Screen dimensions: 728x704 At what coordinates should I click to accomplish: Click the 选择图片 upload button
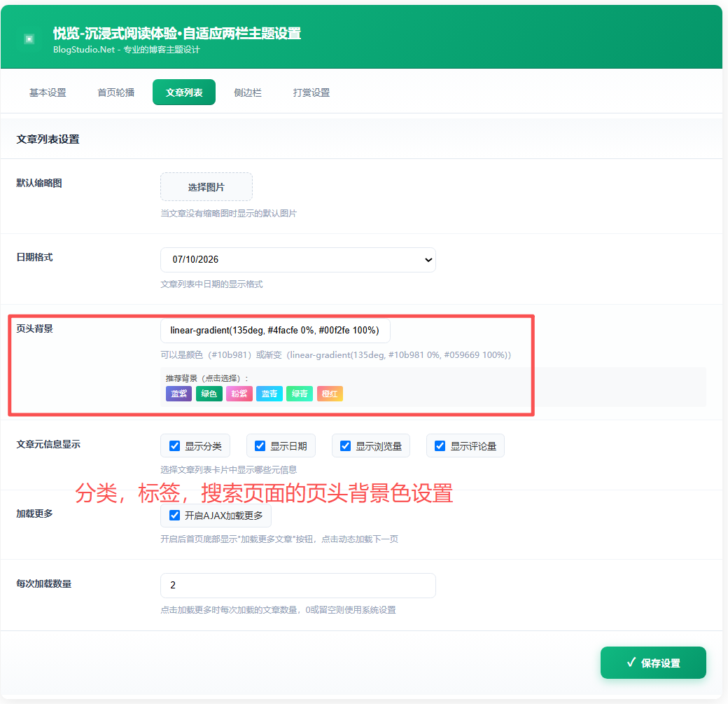tap(206, 187)
